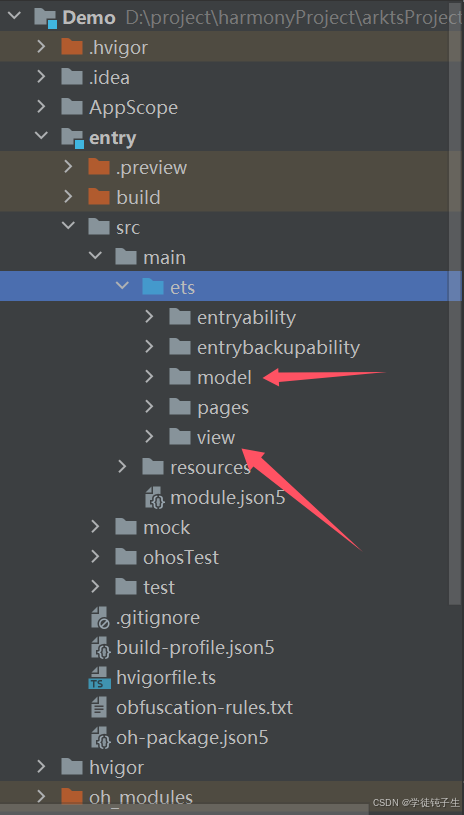This screenshot has width=464, height=815.
Task: Click the entryability folder icon
Action: pos(180,317)
